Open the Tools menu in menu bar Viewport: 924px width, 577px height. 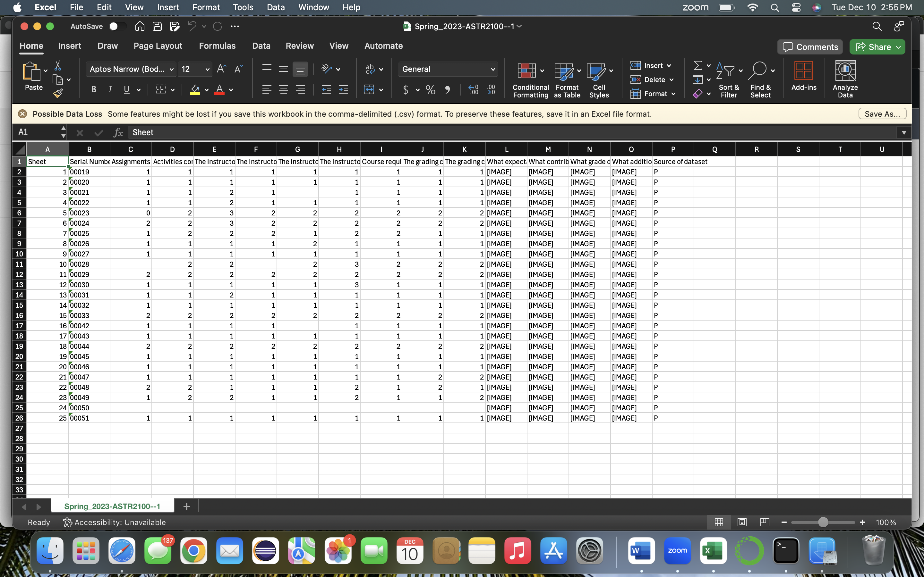(243, 7)
